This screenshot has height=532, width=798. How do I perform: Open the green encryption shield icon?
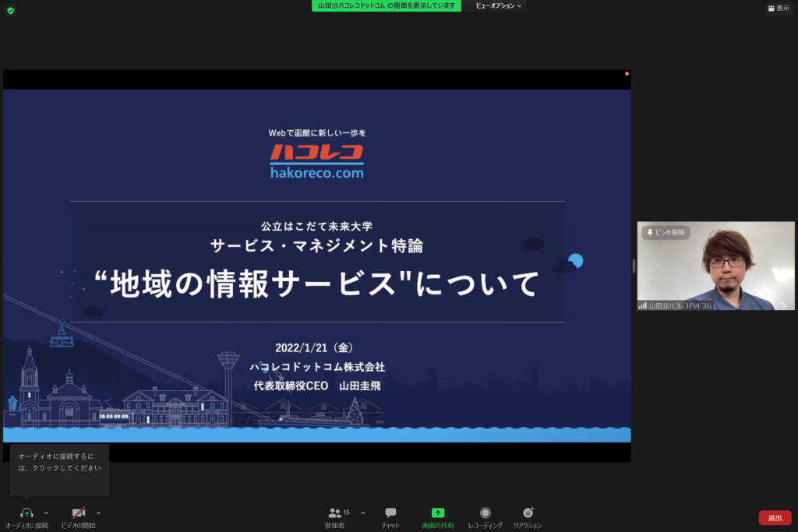[11, 10]
